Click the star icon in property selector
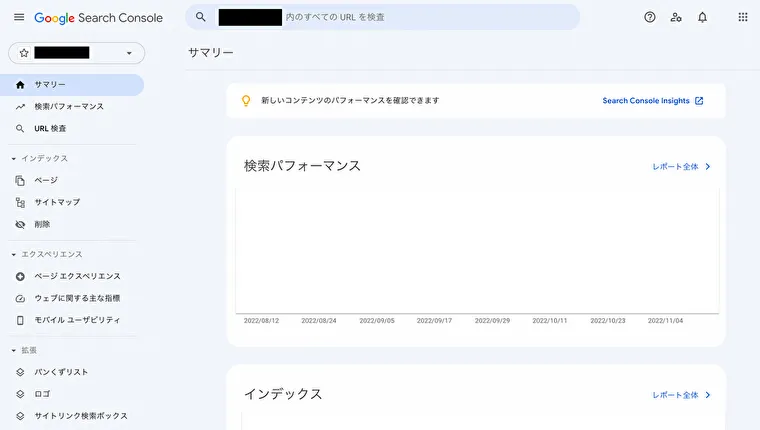Screen dimensions: 760x430 [x=24, y=53]
